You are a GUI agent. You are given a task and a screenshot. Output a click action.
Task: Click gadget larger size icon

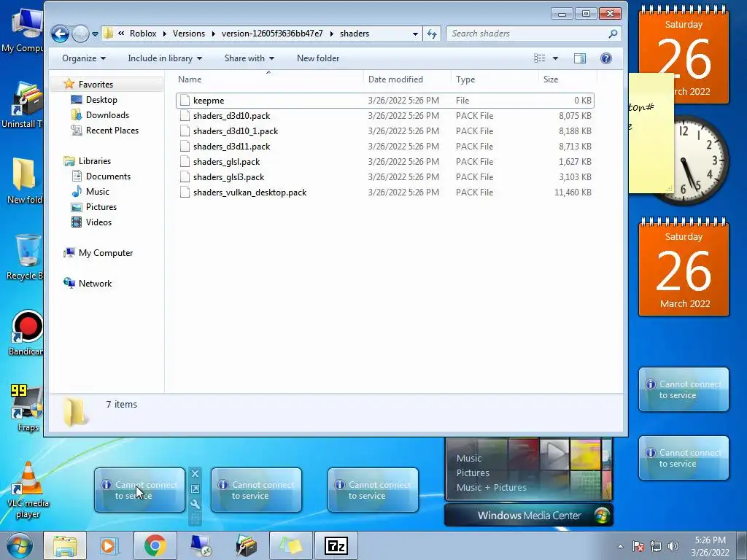coord(195,489)
